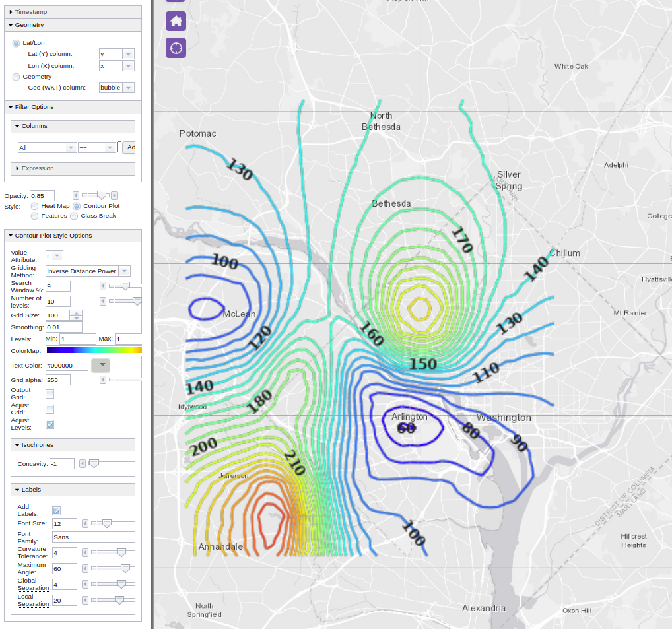Image resolution: width=672 pixels, height=629 pixels.
Task: Click opacity slider decrease arrow
Action: pyautogui.click(x=76, y=195)
